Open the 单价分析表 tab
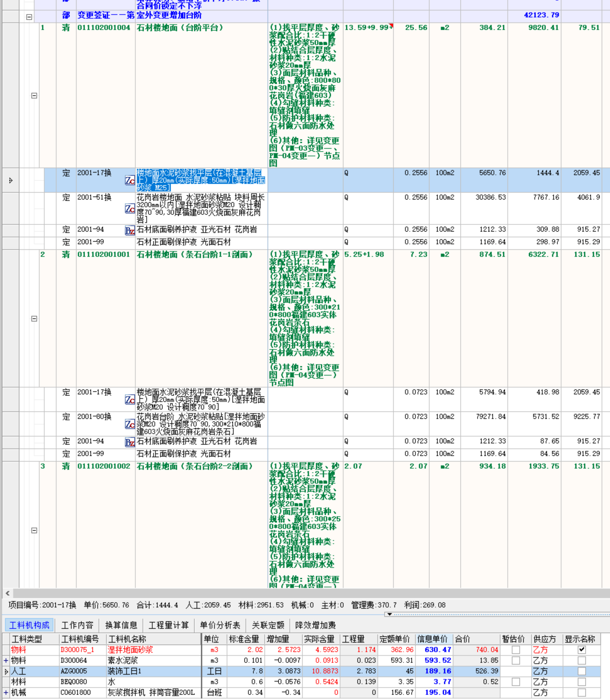Image resolution: width=610 pixels, height=700 pixels. [220, 625]
